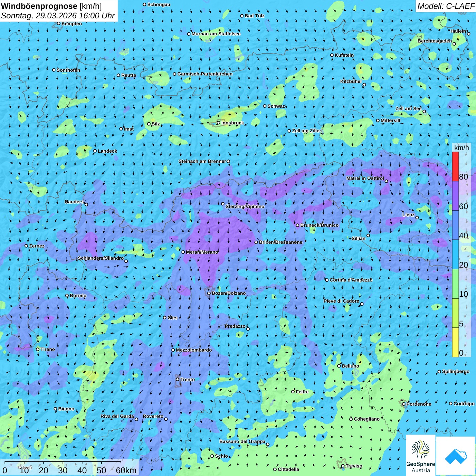
Task: Select the red 80+ km/h legend color
Action: tap(455, 166)
